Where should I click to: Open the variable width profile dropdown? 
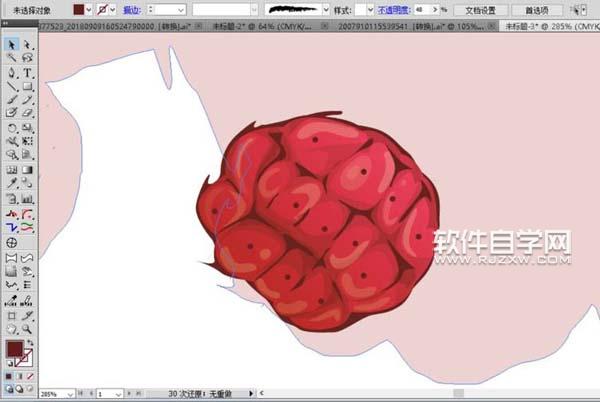(254, 10)
